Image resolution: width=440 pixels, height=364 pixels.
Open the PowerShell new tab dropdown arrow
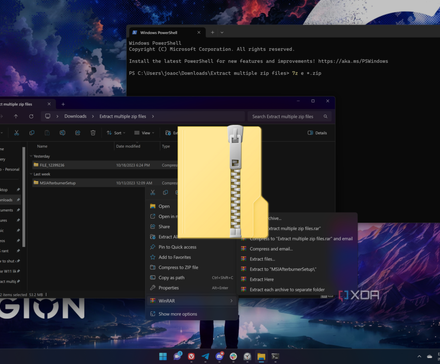click(222, 32)
